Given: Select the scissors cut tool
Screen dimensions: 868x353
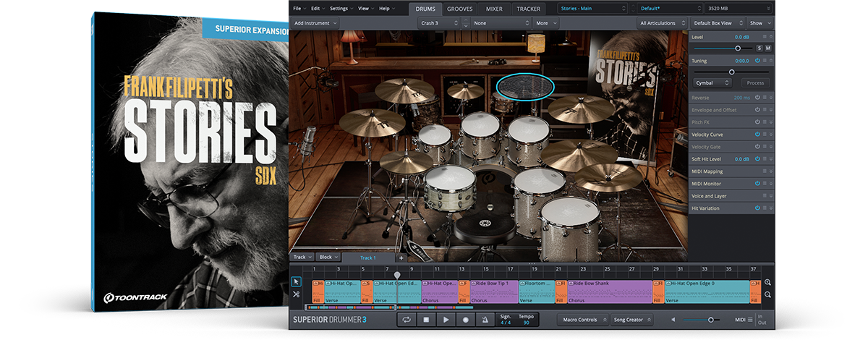Looking at the screenshot, I should coord(296,294).
